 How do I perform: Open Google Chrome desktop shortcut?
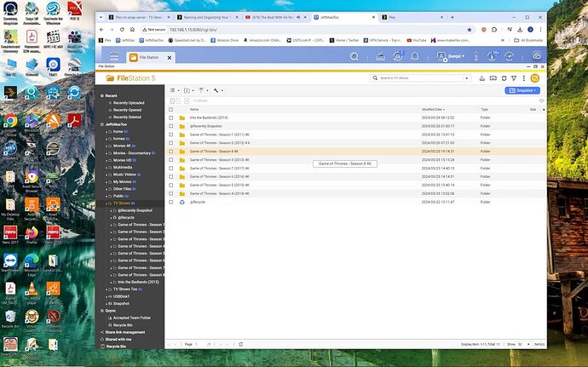click(x=10, y=123)
